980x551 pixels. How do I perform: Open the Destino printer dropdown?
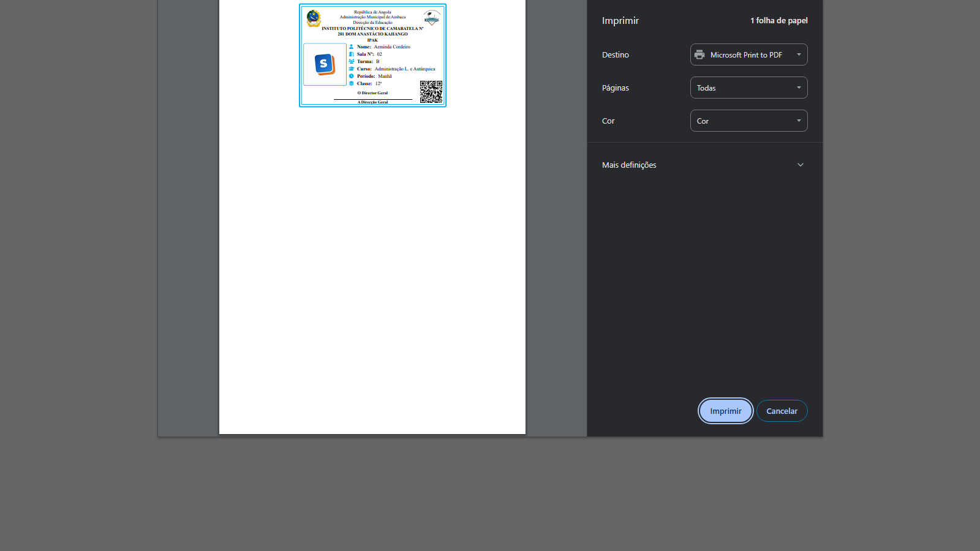coord(748,54)
